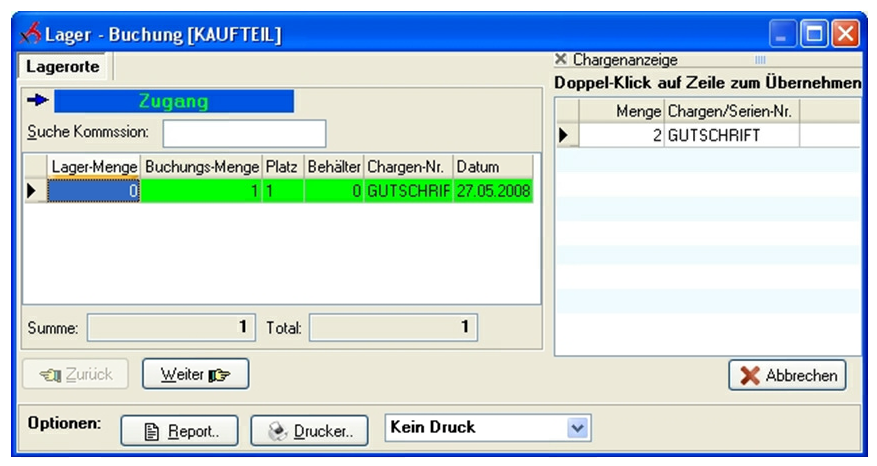The image size is (877, 466).
Task: Close the Chargenanzeige panel with X icon
Action: pyautogui.click(x=561, y=60)
